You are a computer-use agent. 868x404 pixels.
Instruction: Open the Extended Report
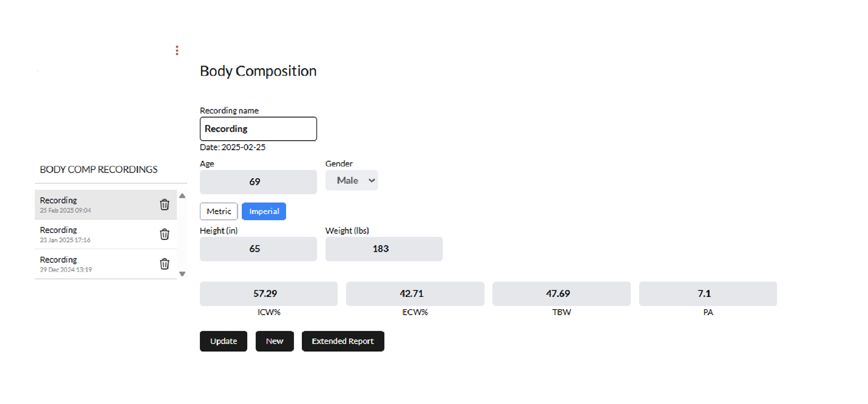click(343, 341)
